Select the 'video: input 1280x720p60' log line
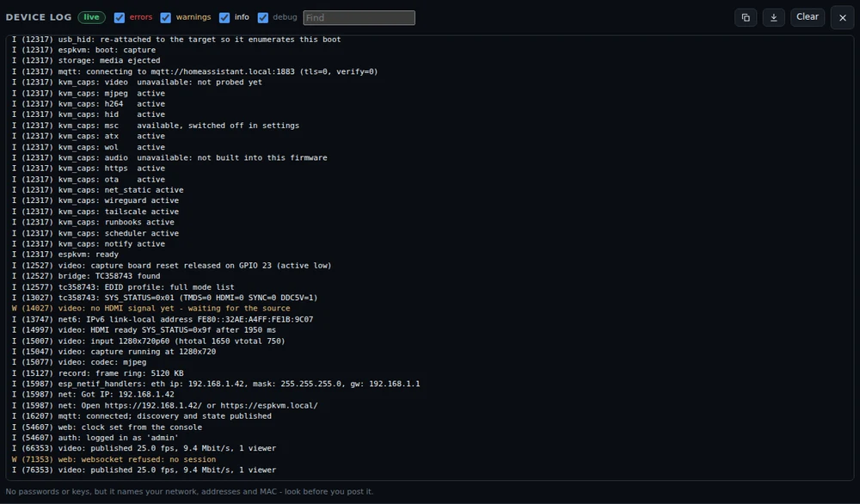Image resolution: width=860 pixels, height=504 pixels. pyautogui.click(x=148, y=341)
